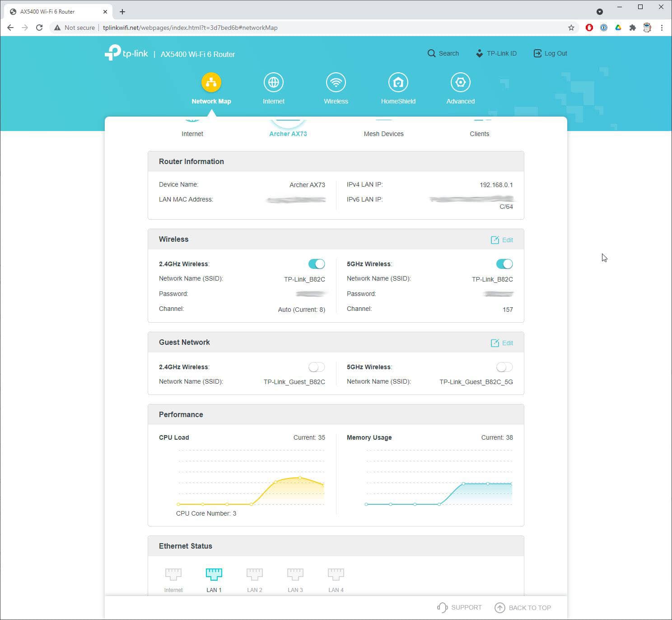Enable the Guest 2.4GHz Wireless toggle

click(x=317, y=367)
